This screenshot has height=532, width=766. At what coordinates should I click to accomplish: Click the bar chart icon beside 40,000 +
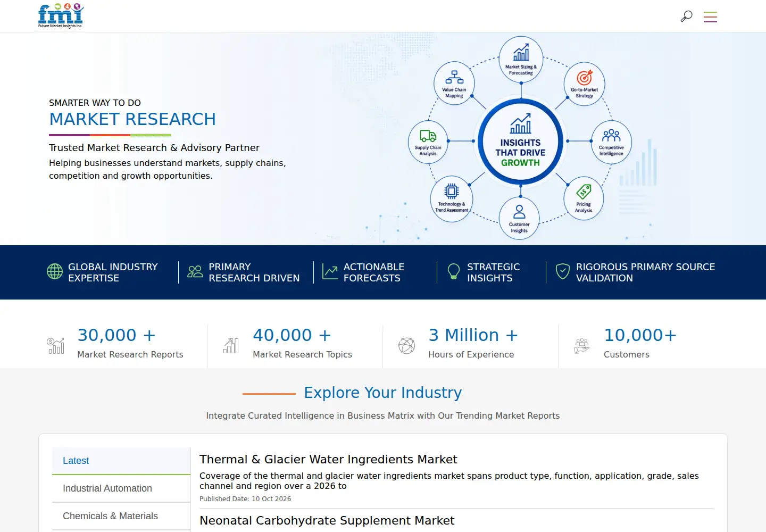pyautogui.click(x=231, y=346)
